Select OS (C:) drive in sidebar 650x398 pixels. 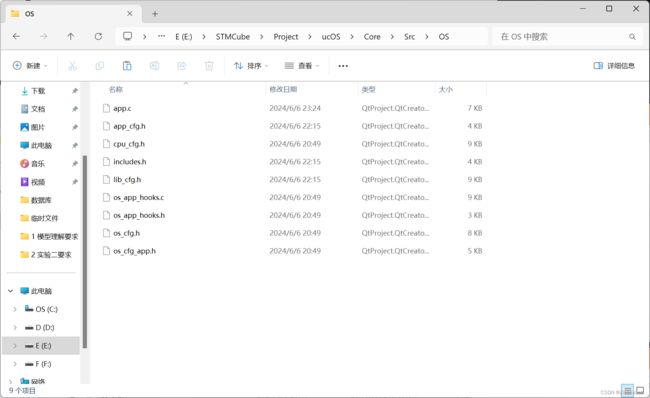pyautogui.click(x=41, y=309)
